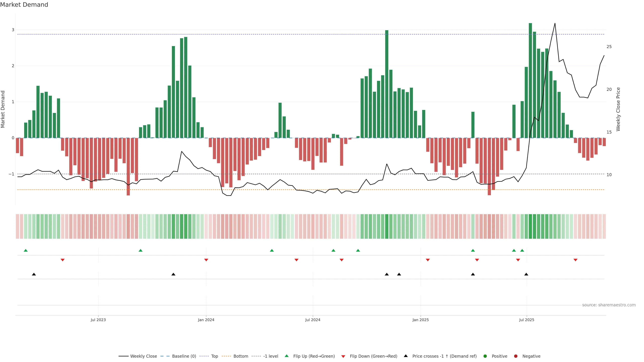Click the Market Demand chart title
The height and width of the screenshot is (362, 644).
point(24,5)
